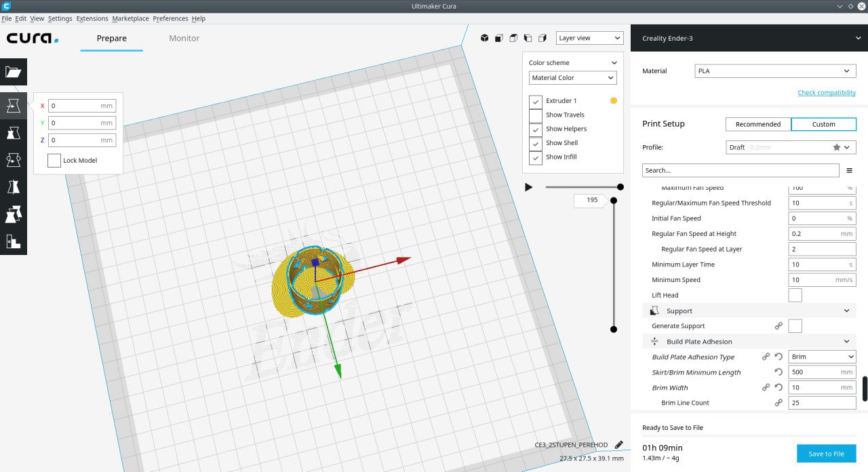
Task: Open the Extensions menu
Action: click(92, 18)
